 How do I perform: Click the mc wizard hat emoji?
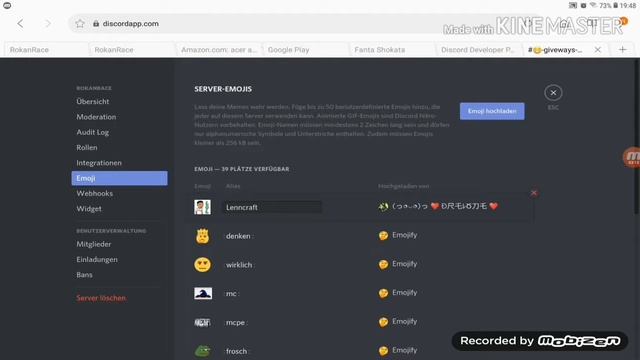point(203,293)
